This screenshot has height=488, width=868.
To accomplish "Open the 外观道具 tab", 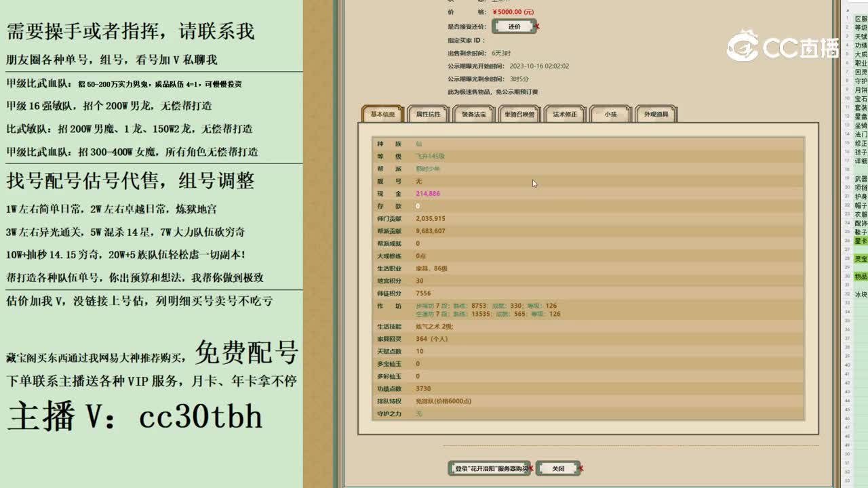I will [656, 115].
